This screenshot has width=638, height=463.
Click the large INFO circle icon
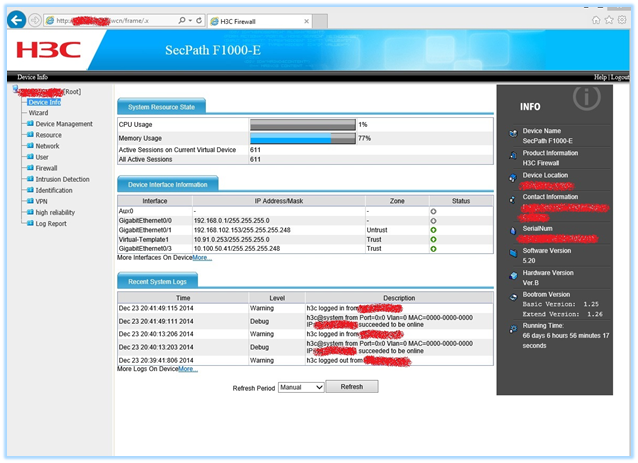click(585, 98)
